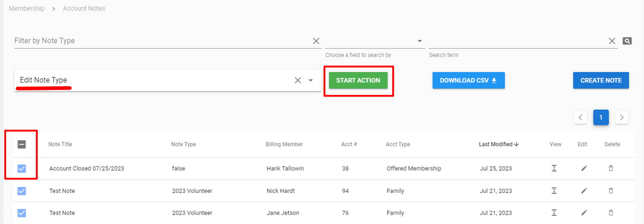This screenshot has height=224, width=644.
Task: View Nick Hardt's Test Note
Action: 554,191
